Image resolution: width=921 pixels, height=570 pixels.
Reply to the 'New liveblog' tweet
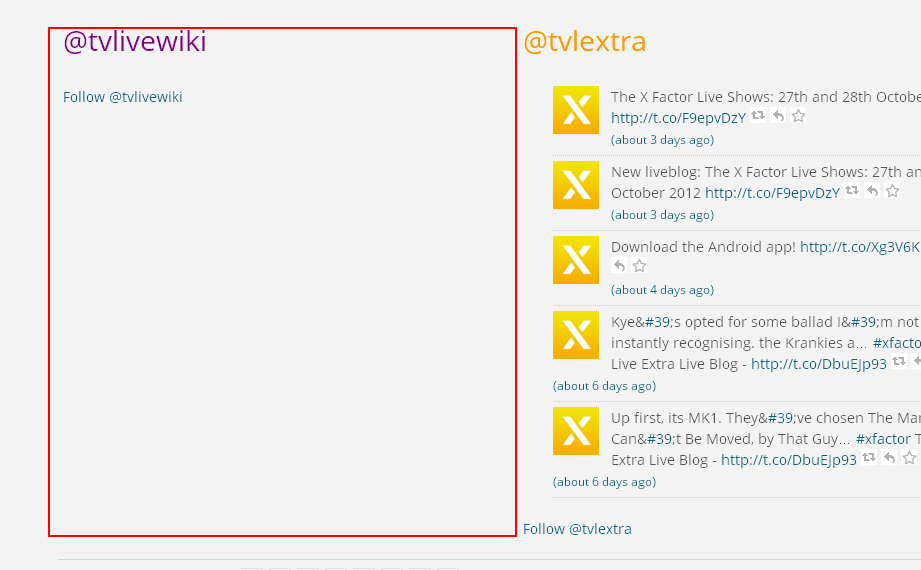click(x=872, y=191)
